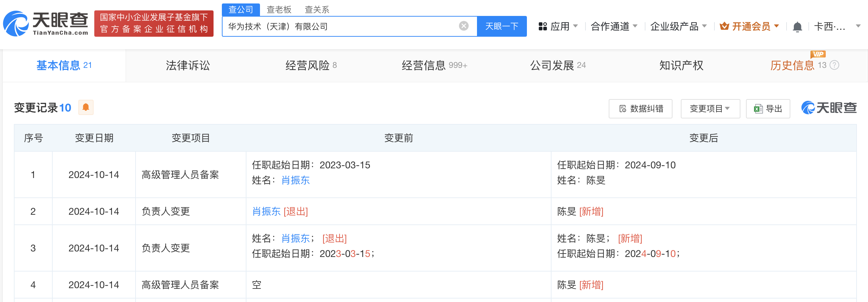
Task: Click 陈旻 [新增] in row 2
Action: click(x=580, y=211)
